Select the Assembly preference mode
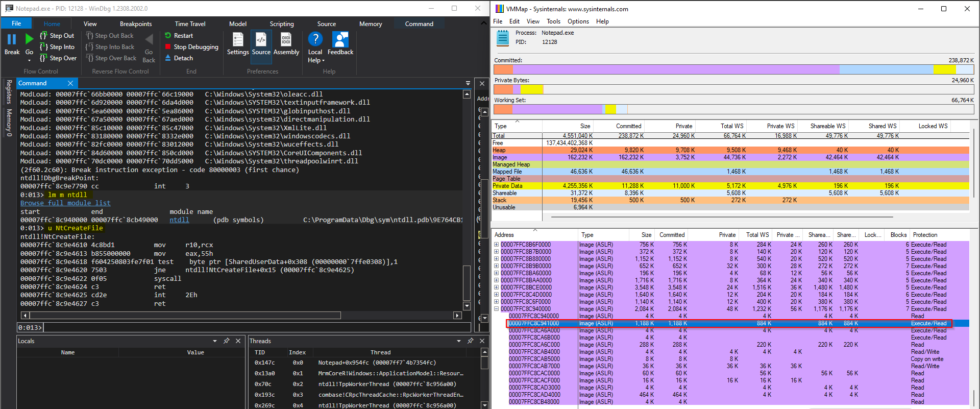 (286, 43)
